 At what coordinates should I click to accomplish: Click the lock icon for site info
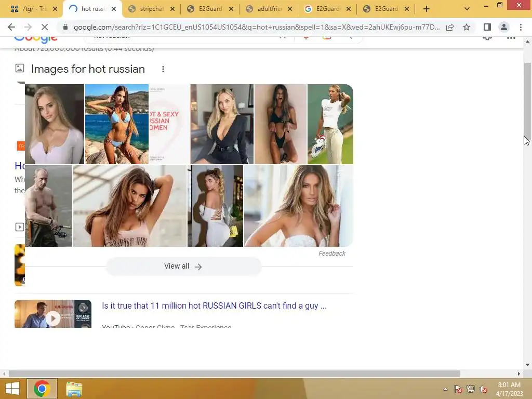[65, 27]
